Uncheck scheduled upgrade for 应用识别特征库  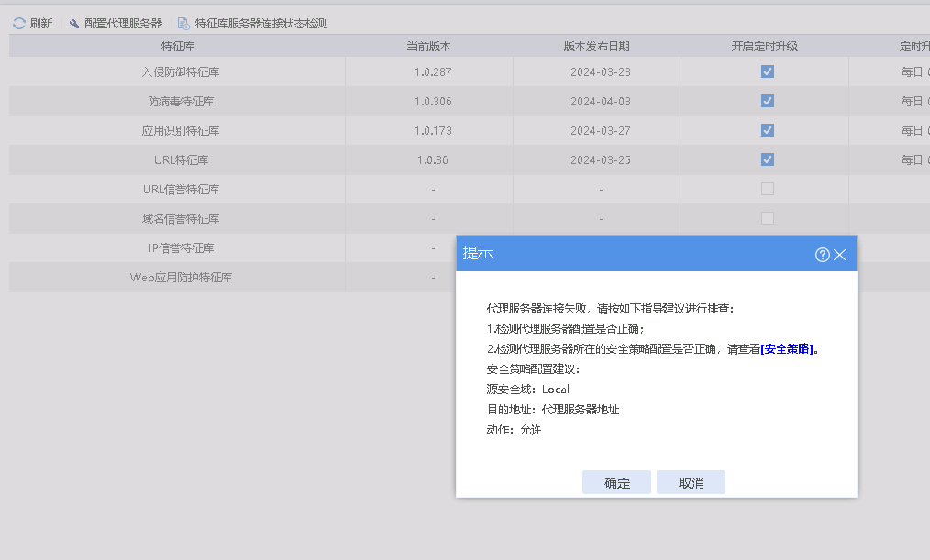[x=768, y=130]
